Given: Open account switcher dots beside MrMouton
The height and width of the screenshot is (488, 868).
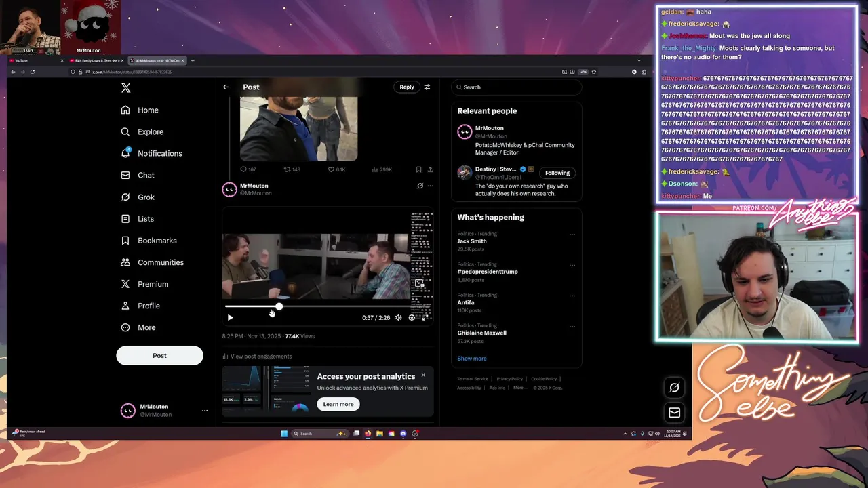Looking at the screenshot, I should [x=204, y=411].
